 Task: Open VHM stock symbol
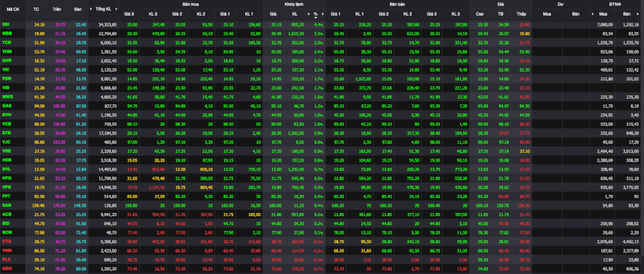[6, 52]
